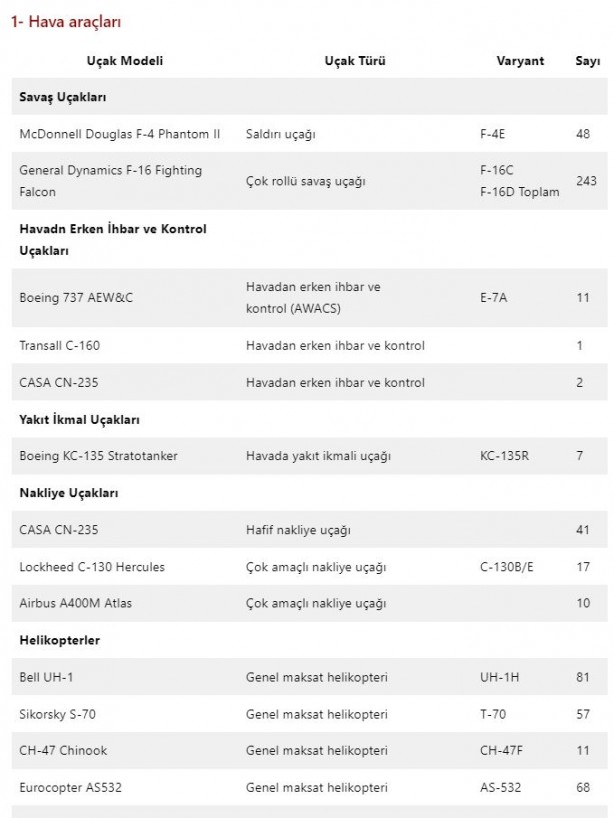Click the Boeing KC-135 Stratotanker cell
This screenshot has height=818, width=614.
[x=99, y=456]
